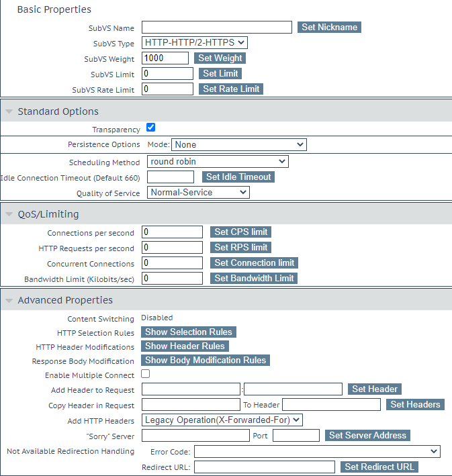The height and width of the screenshot is (476, 452).
Task: Click the Set Connection limit button
Action: point(254,263)
